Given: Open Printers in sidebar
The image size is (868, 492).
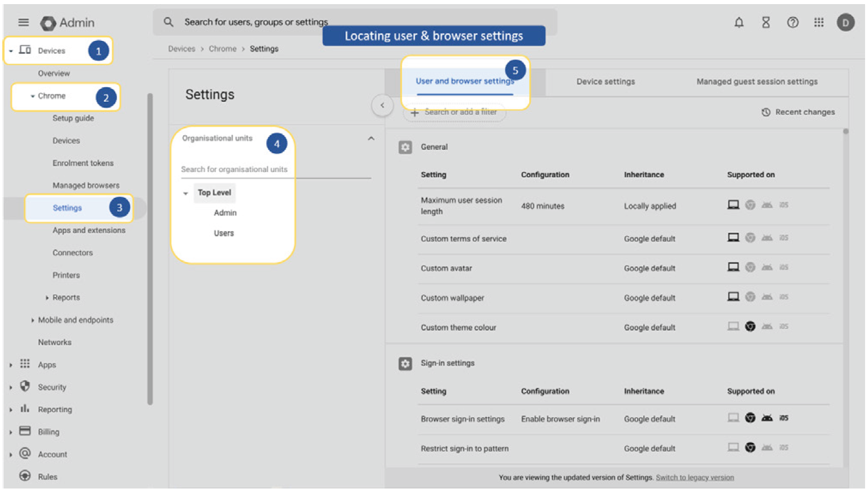Looking at the screenshot, I should pyautogui.click(x=66, y=275).
